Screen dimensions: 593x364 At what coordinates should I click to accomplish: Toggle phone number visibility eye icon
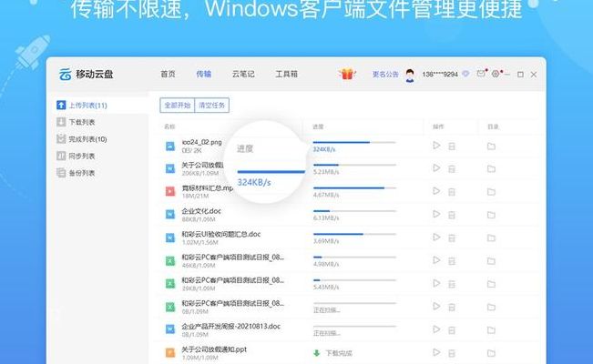(466, 74)
